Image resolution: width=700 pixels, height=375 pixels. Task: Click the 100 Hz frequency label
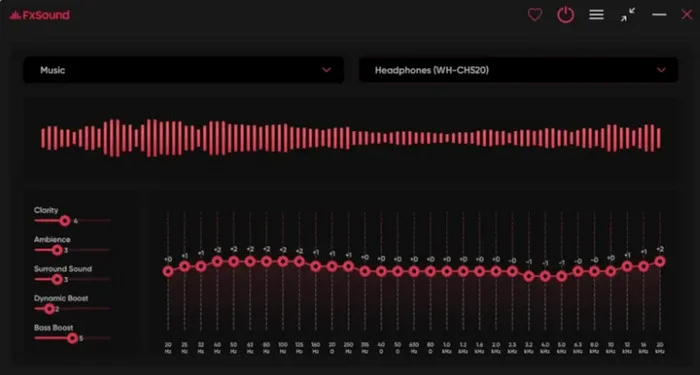coord(283,348)
